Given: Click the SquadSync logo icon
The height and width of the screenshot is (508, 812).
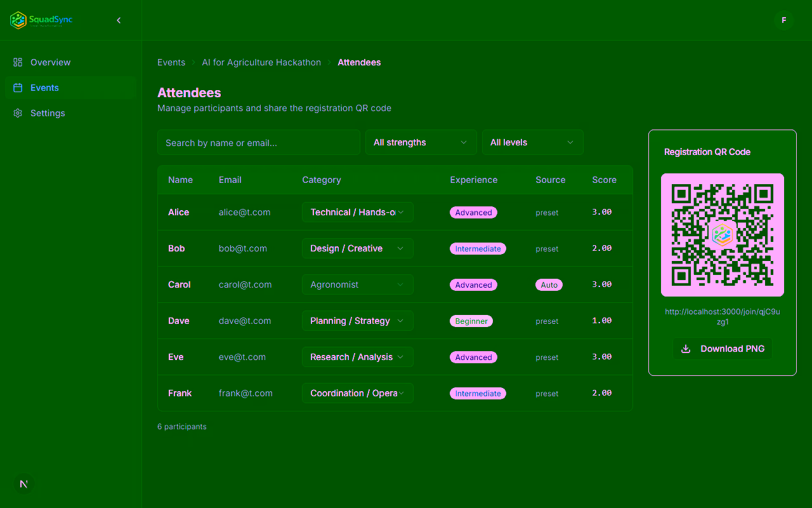Looking at the screenshot, I should 18,20.
